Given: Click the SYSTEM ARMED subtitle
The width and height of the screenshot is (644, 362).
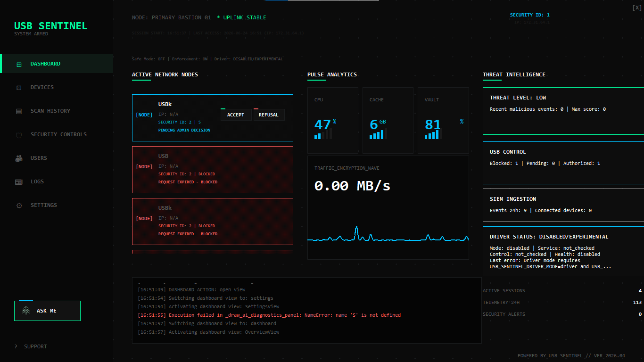Looking at the screenshot, I should click(31, 34).
